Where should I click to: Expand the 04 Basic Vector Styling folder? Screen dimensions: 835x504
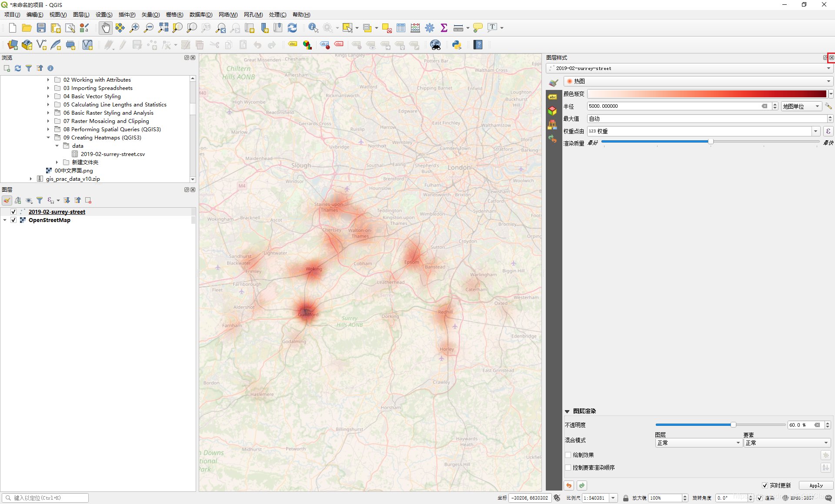coord(48,96)
